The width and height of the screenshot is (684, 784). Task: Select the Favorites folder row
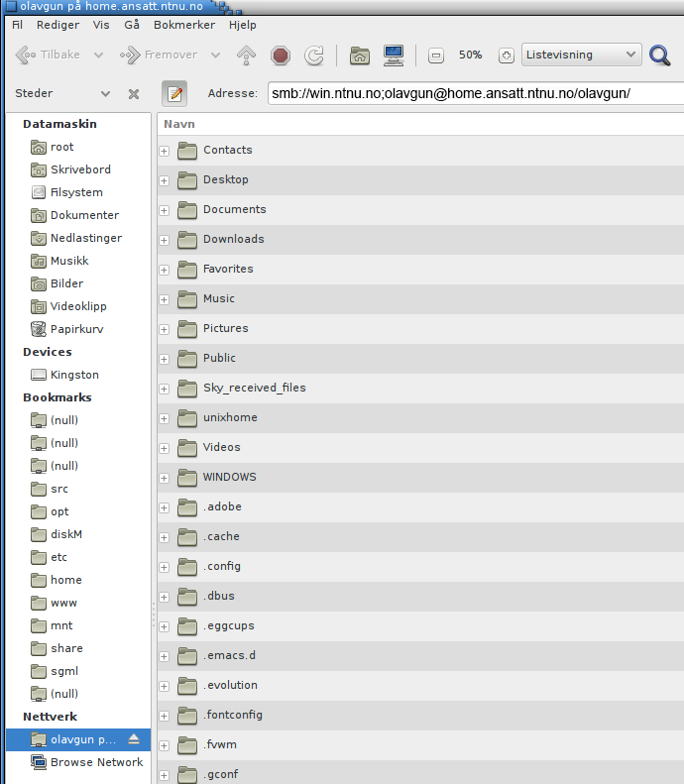420,270
